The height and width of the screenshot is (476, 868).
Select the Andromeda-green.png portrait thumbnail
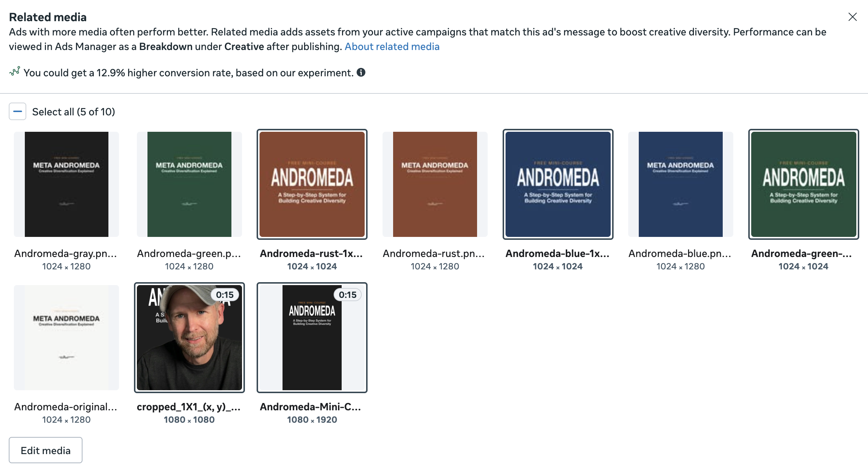[x=189, y=184]
